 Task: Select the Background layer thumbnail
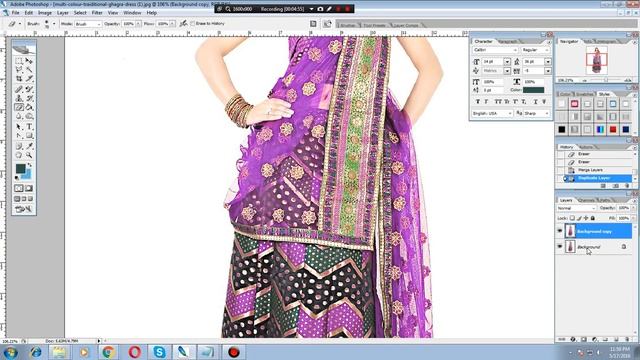(570, 247)
